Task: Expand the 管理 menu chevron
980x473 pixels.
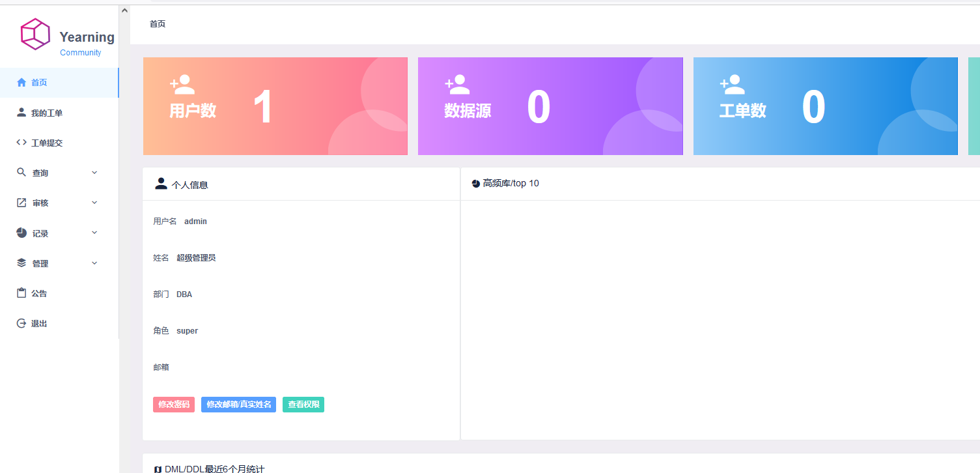Action: click(94, 263)
